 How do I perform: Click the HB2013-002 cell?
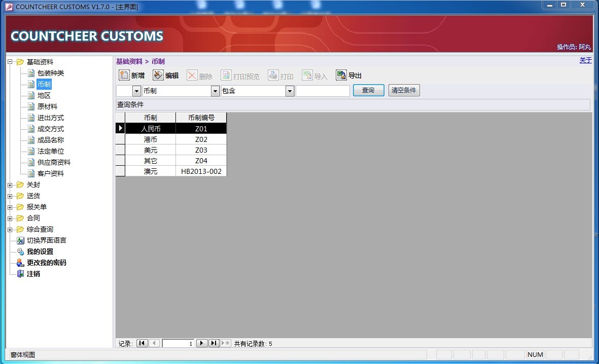point(201,171)
